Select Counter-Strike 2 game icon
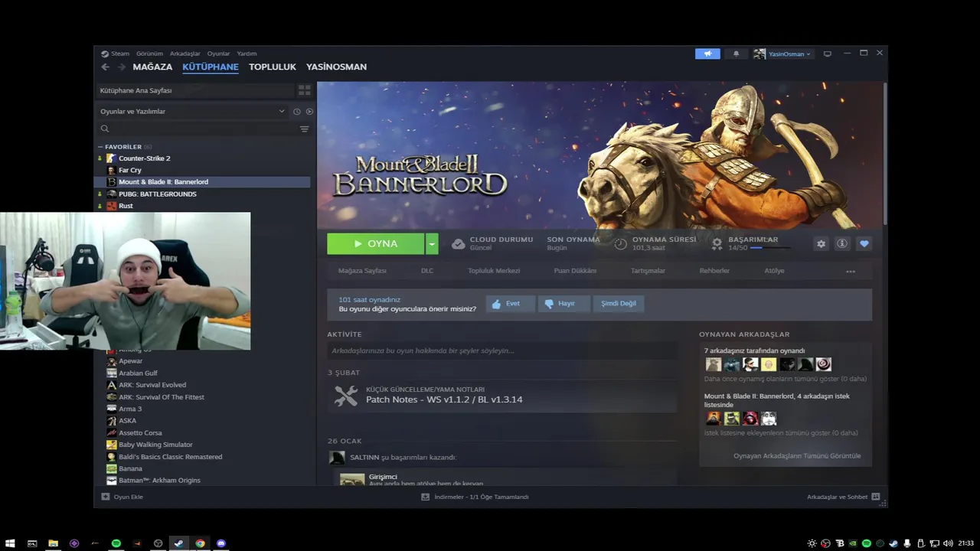The image size is (980, 551). (x=112, y=158)
